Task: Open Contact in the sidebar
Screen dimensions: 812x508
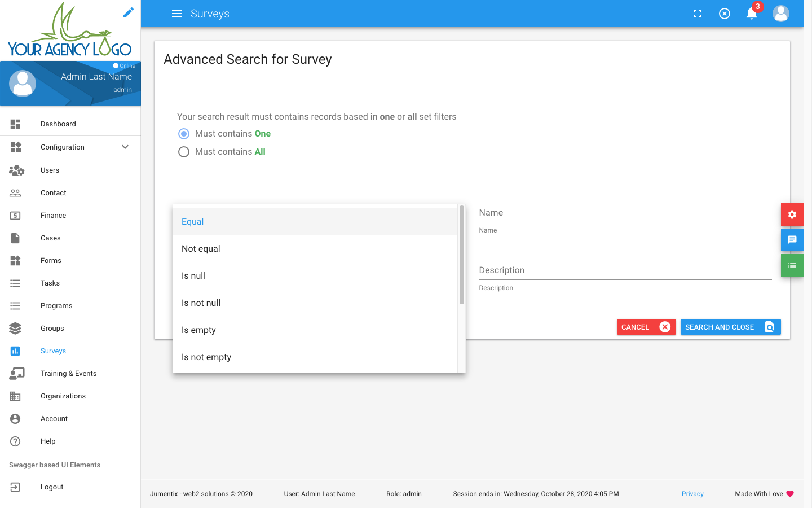Action: (x=70, y=193)
